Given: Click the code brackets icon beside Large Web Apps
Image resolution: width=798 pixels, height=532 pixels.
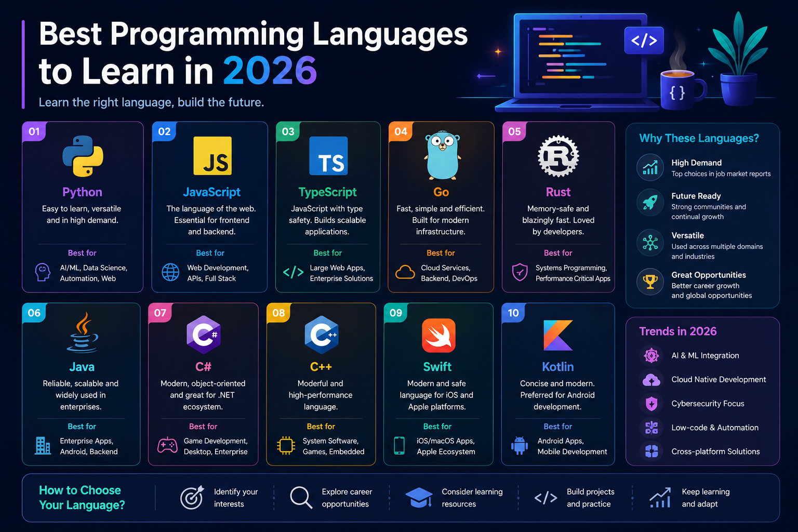Looking at the screenshot, I should tap(293, 272).
